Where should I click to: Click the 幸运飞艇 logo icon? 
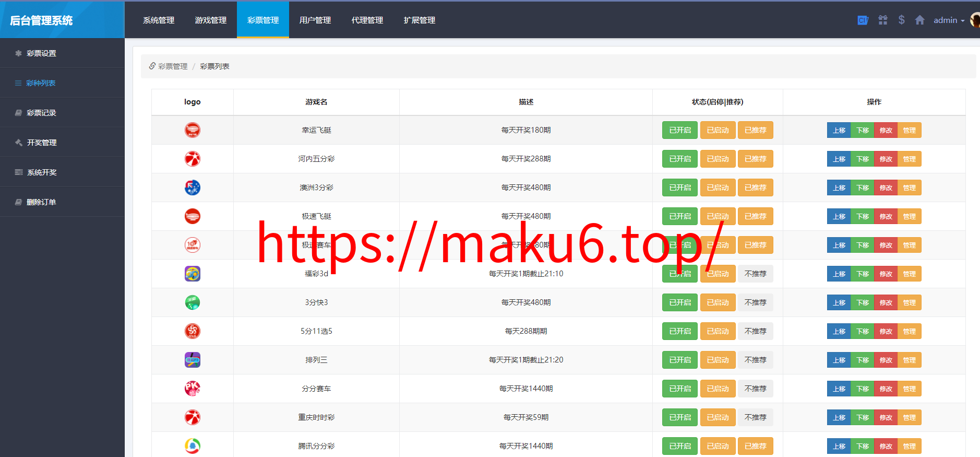coord(193,130)
